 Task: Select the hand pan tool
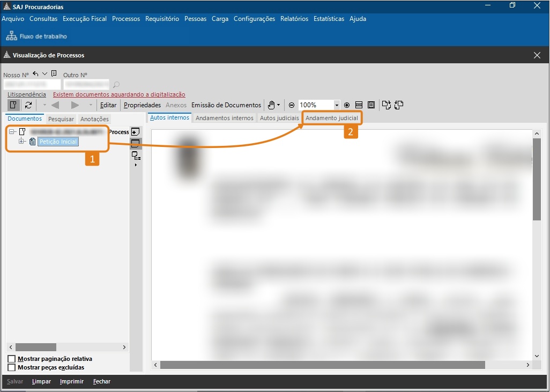[272, 105]
